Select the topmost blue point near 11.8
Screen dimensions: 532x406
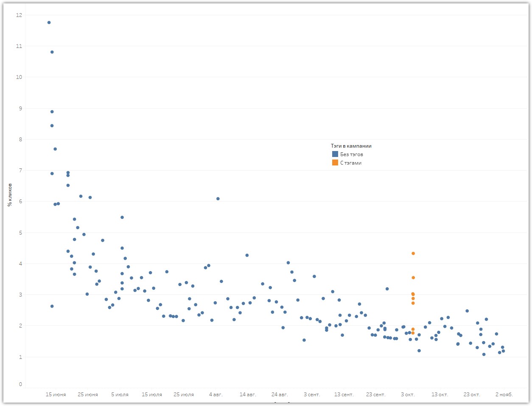[x=49, y=22]
